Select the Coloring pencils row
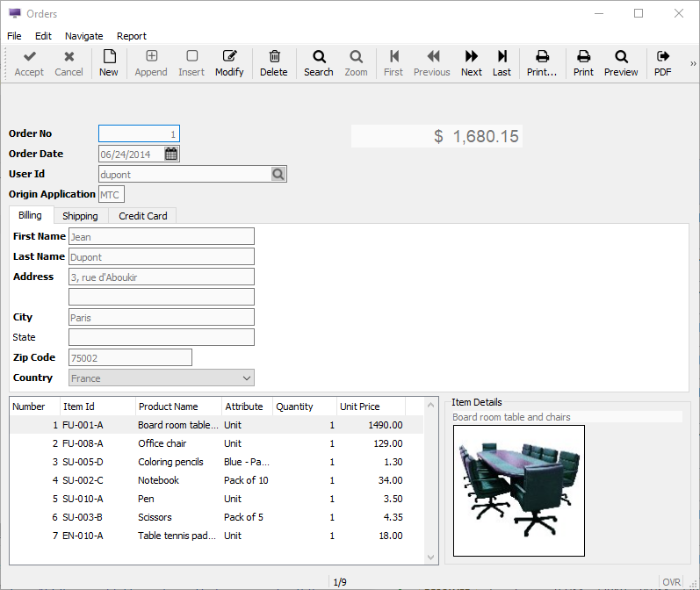 217,462
